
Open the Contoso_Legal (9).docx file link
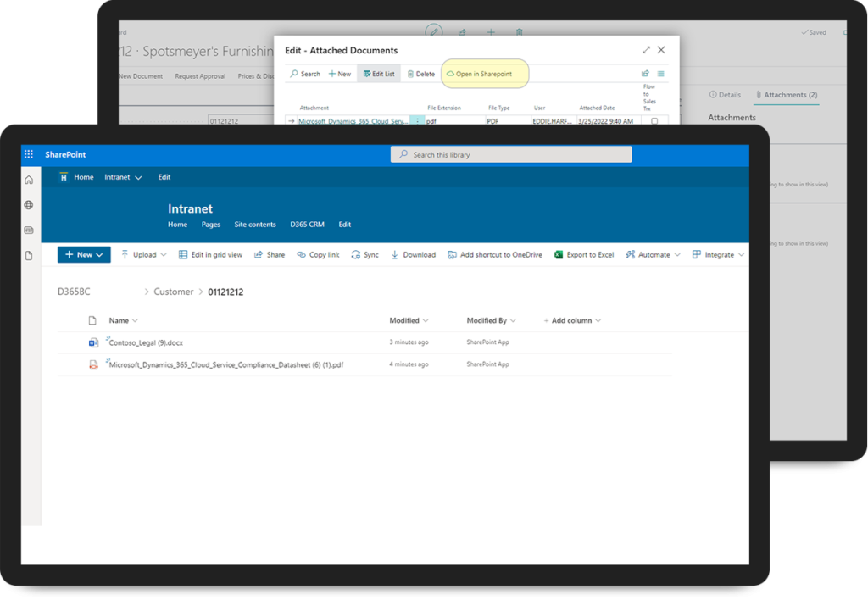pos(146,342)
